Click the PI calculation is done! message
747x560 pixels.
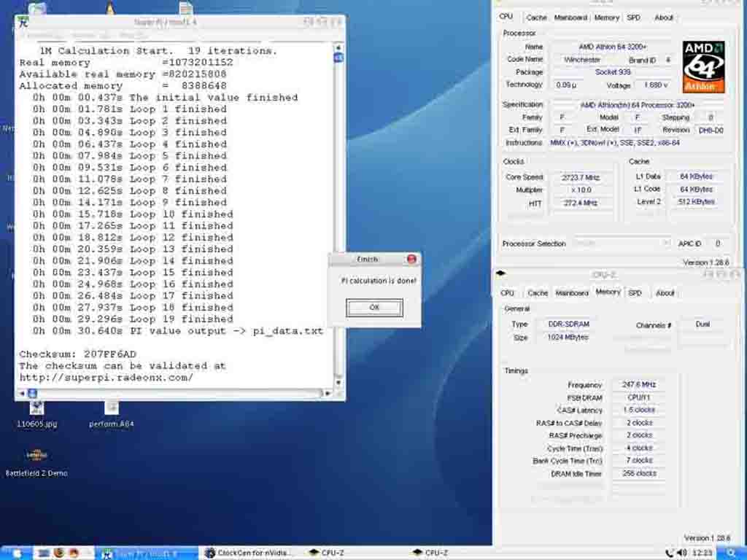coord(379,281)
